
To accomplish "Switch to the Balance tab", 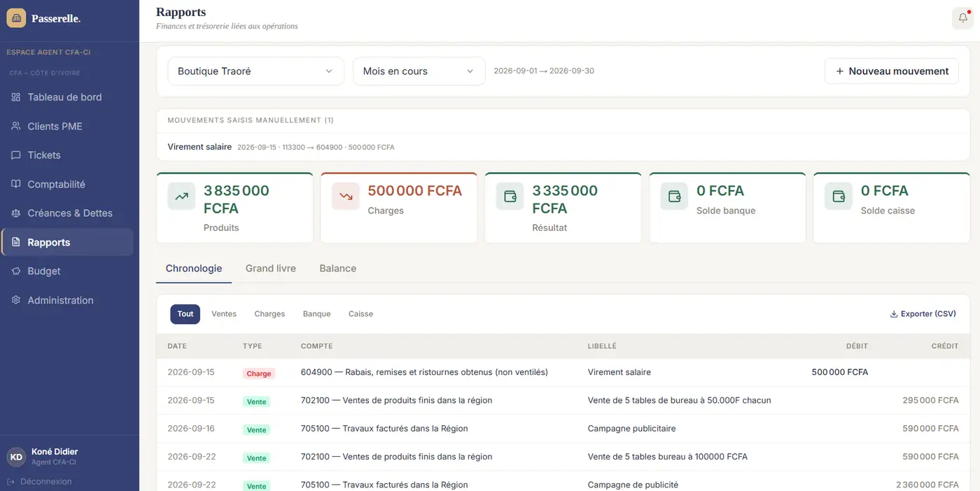I will 338,269.
